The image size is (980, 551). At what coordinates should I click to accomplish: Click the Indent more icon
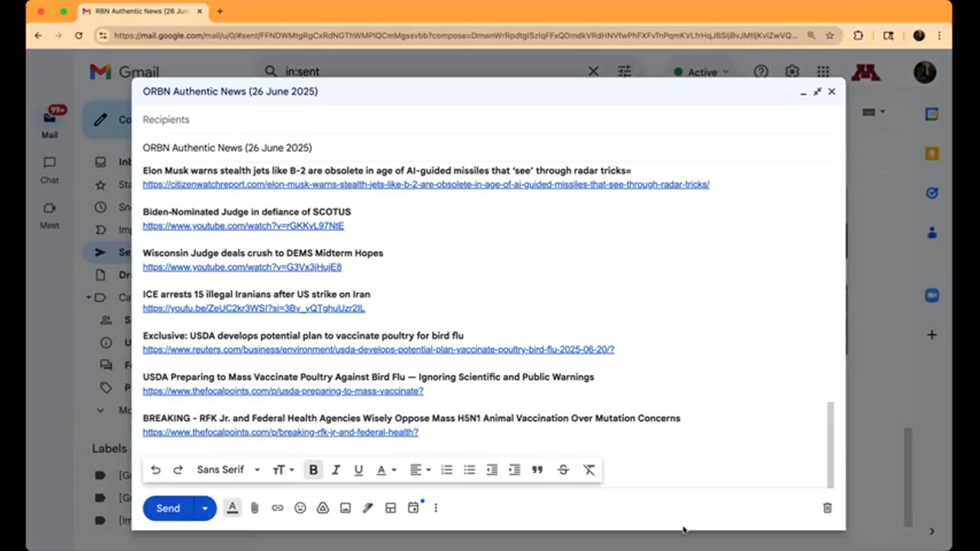(514, 470)
